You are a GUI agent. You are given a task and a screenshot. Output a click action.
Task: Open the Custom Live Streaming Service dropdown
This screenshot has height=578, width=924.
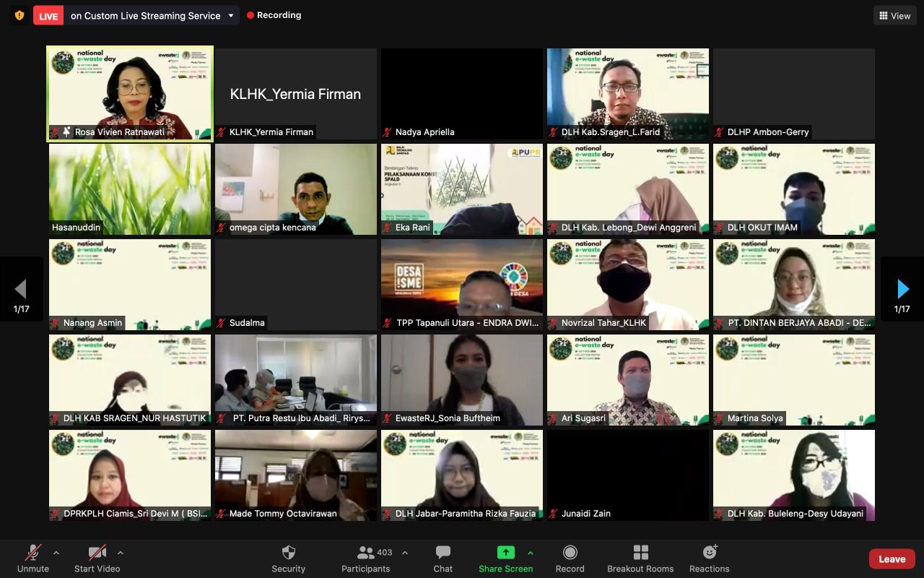click(x=231, y=14)
